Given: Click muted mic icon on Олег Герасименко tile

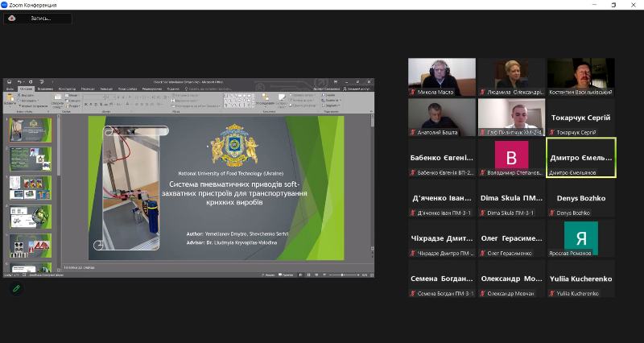Looking at the screenshot, I should pyautogui.click(x=482, y=253).
